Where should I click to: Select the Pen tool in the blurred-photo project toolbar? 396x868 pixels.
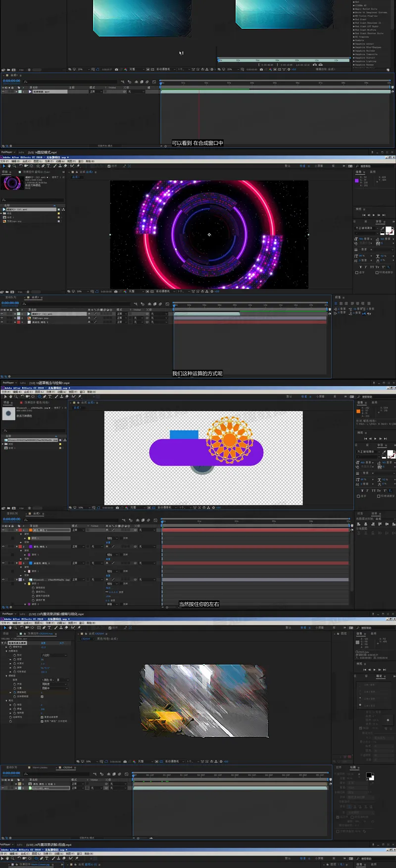click(44, 627)
